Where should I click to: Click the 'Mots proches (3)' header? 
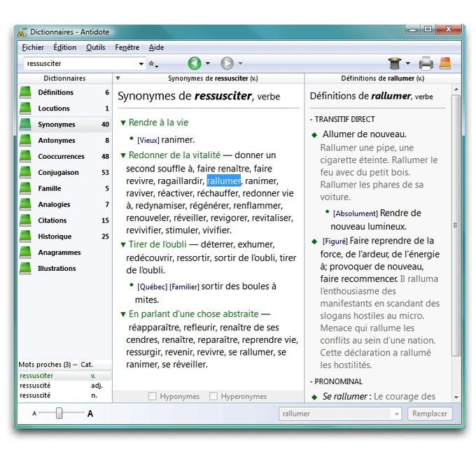click(x=45, y=365)
